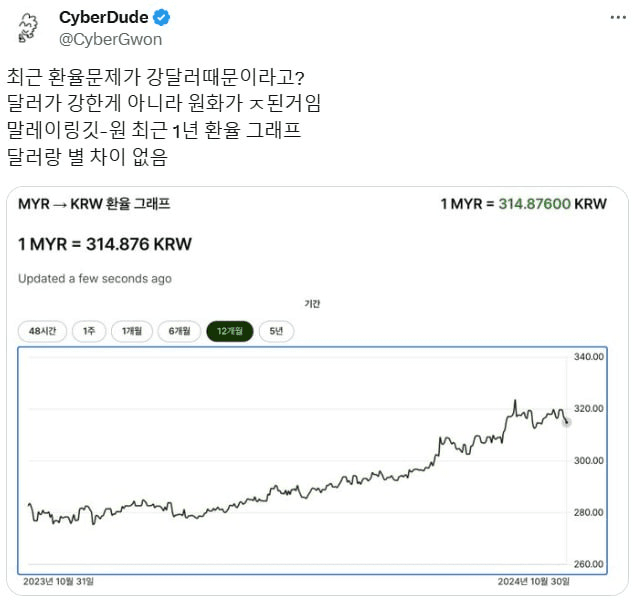
Task: Select the 5년 period tab
Action: click(276, 331)
